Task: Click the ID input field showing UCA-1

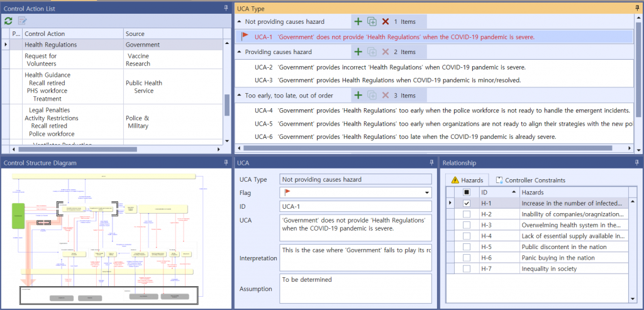Action: pyautogui.click(x=356, y=206)
